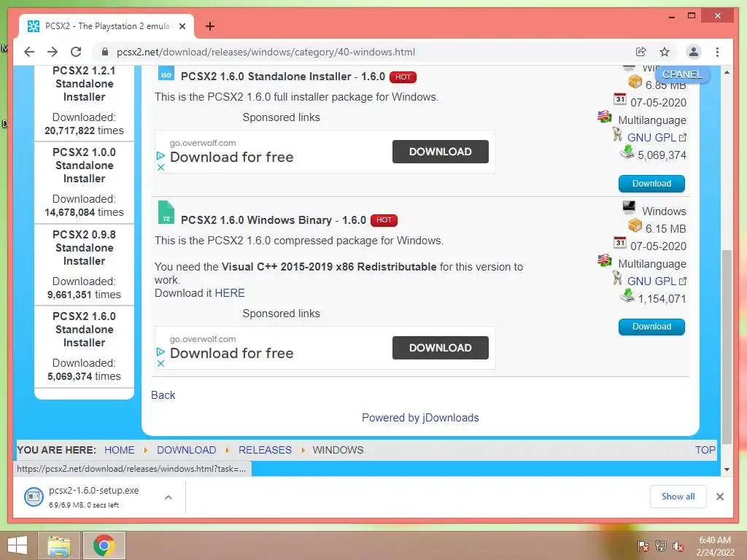
Task: Click the flag icon beside Standalone Installer Multilanguage
Action: tap(604, 116)
